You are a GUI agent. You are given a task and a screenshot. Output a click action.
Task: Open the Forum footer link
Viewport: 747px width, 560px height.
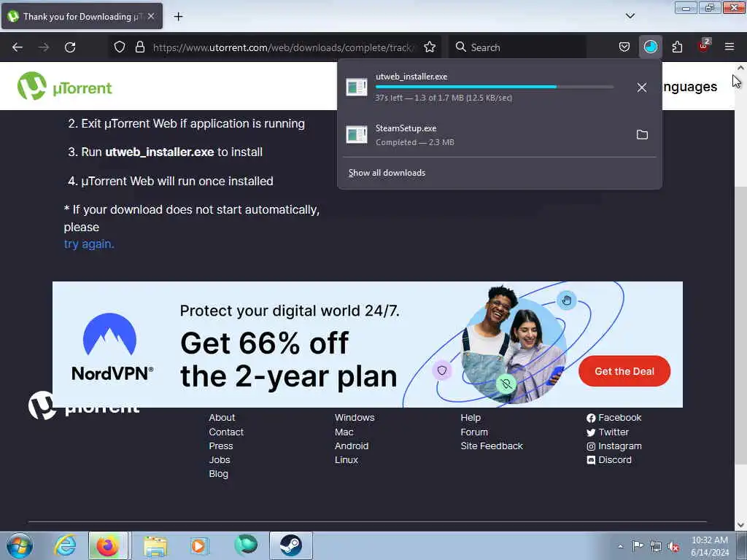click(x=474, y=432)
